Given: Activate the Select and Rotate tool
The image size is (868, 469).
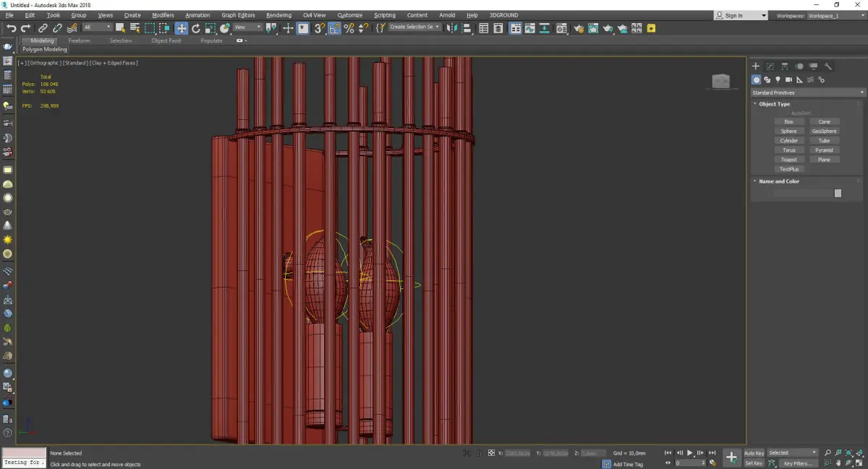Looking at the screenshot, I should pyautogui.click(x=195, y=28).
